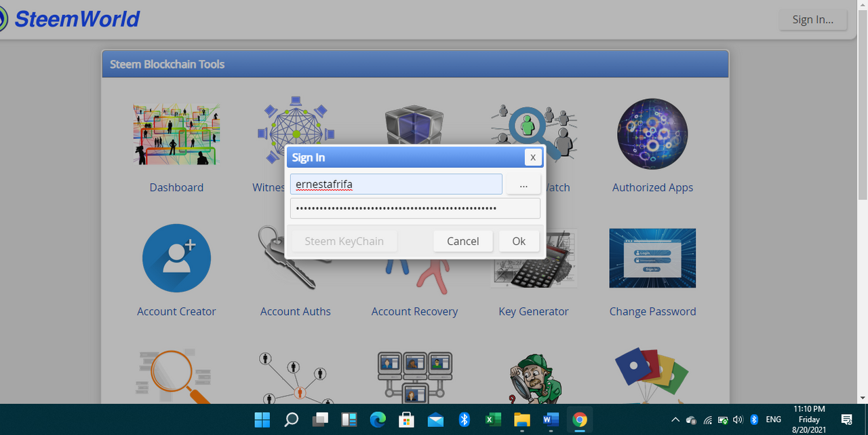The image size is (868, 435).
Task: Click the people network graph icon in bottom row
Action: [295, 377]
